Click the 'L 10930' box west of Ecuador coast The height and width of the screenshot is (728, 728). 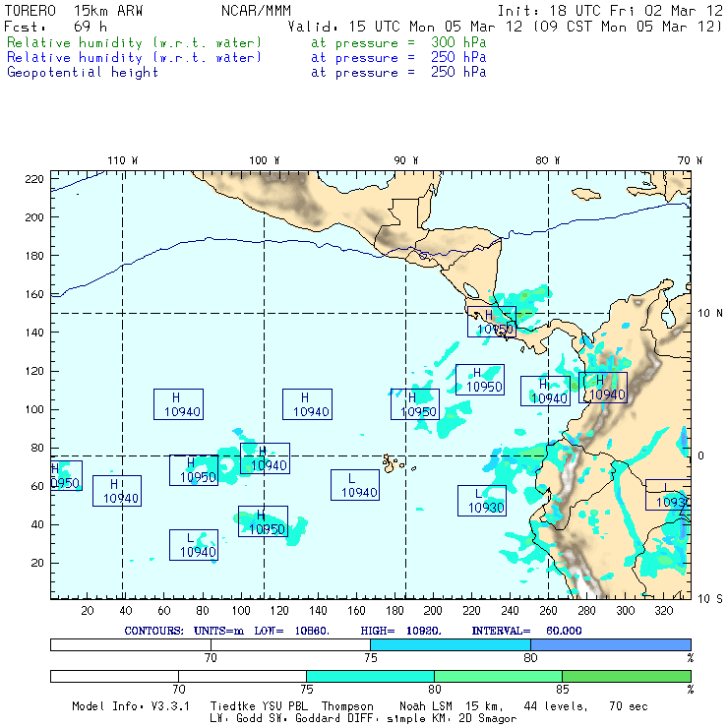482,501
